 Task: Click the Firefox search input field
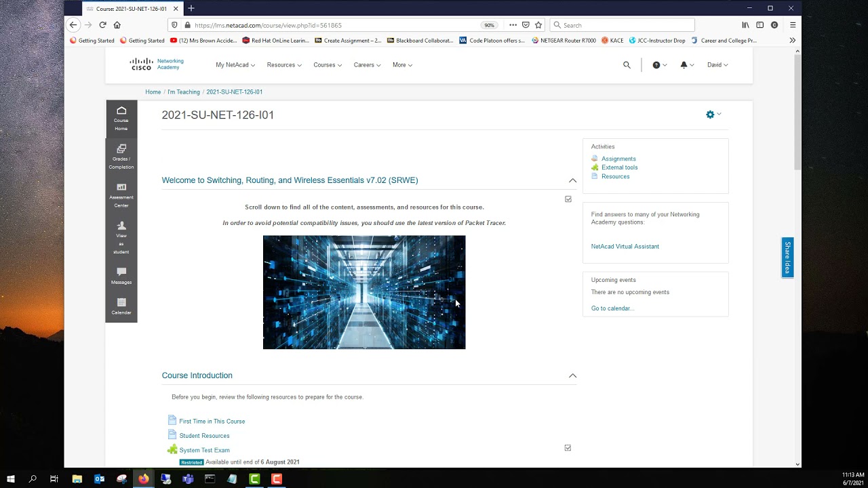point(623,25)
